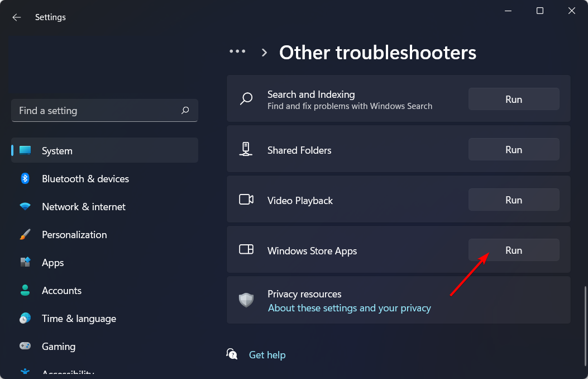Run the Shared Folders troubleshooter
The image size is (588, 379).
(x=514, y=150)
